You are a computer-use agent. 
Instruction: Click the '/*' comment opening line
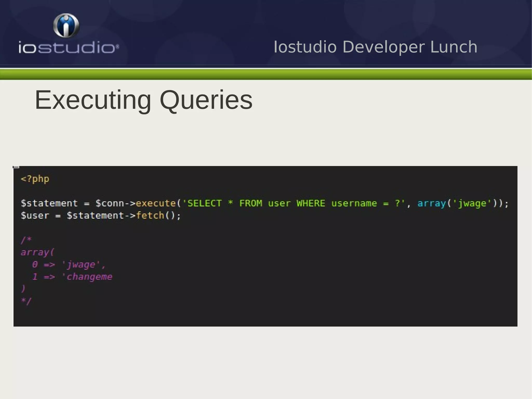[x=26, y=240]
